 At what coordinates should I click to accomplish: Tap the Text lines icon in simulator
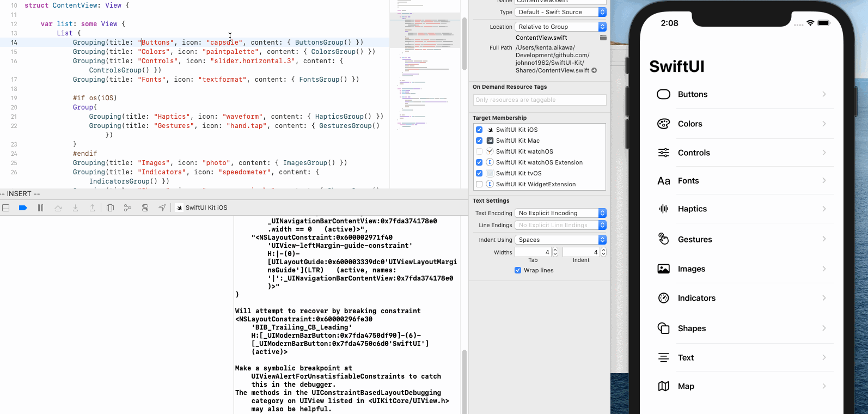coord(663,357)
